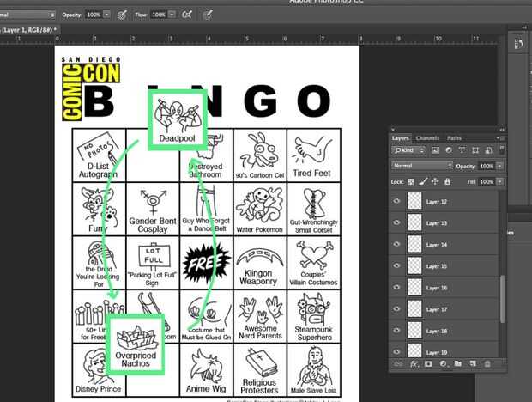This screenshot has height=402, width=532.
Task: Open the layer filter Kind dropdown
Action: point(408,150)
